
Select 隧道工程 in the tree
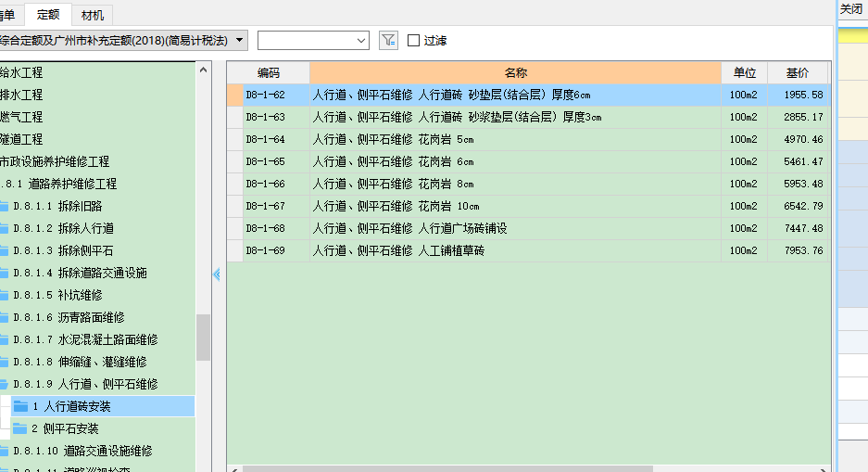tap(21, 139)
